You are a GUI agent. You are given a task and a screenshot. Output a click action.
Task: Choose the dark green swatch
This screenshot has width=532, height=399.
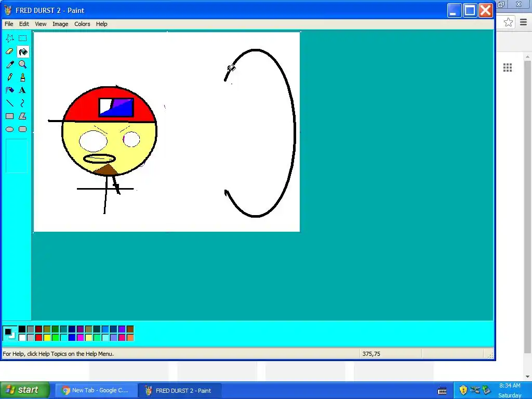[x=55, y=329]
